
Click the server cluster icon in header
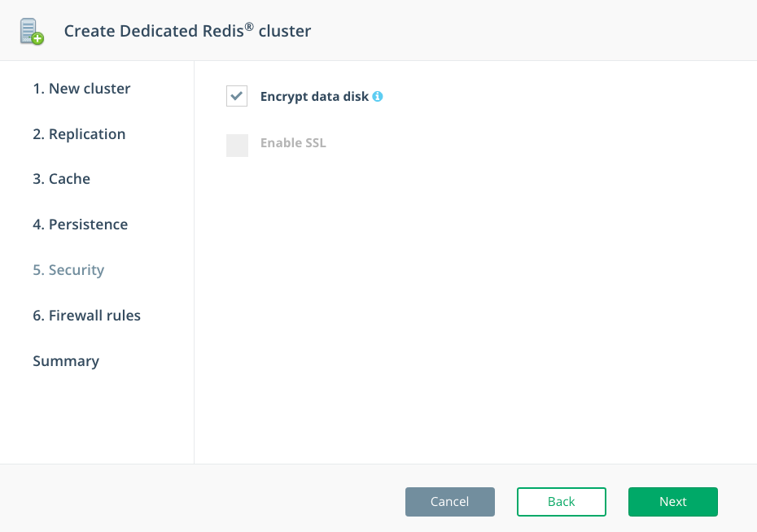(32, 32)
